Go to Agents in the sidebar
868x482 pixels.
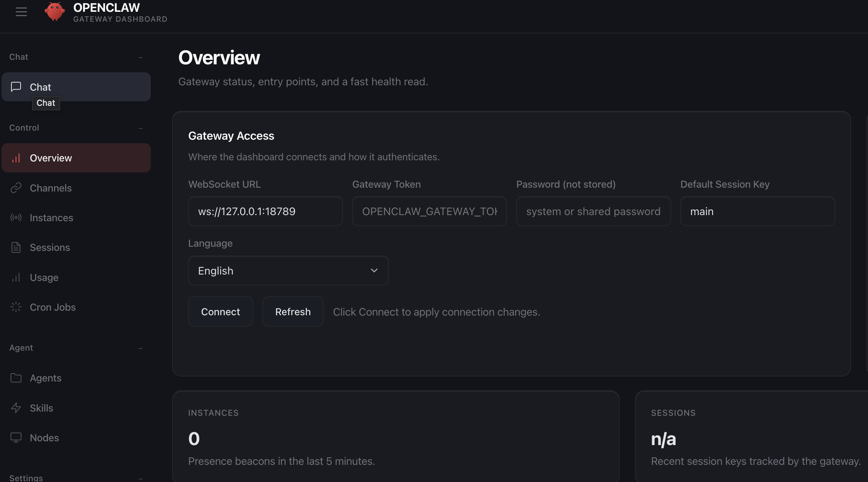point(46,378)
